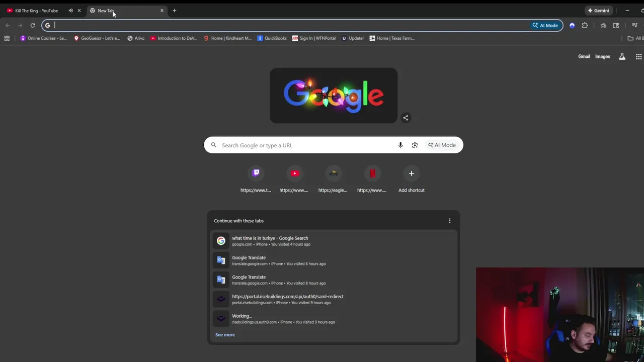Activate AI Mode in the address bar
Screen dimensions: 644x362
pyautogui.click(x=545, y=25)
